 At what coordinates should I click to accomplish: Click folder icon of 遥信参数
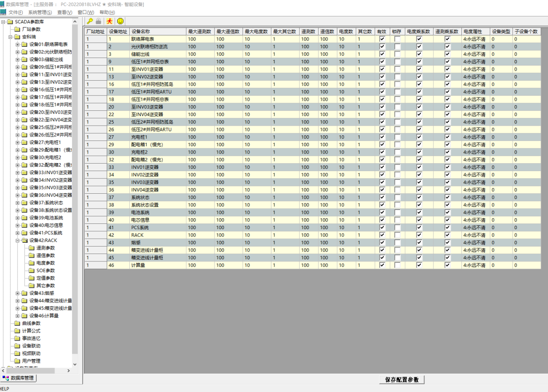31,255
